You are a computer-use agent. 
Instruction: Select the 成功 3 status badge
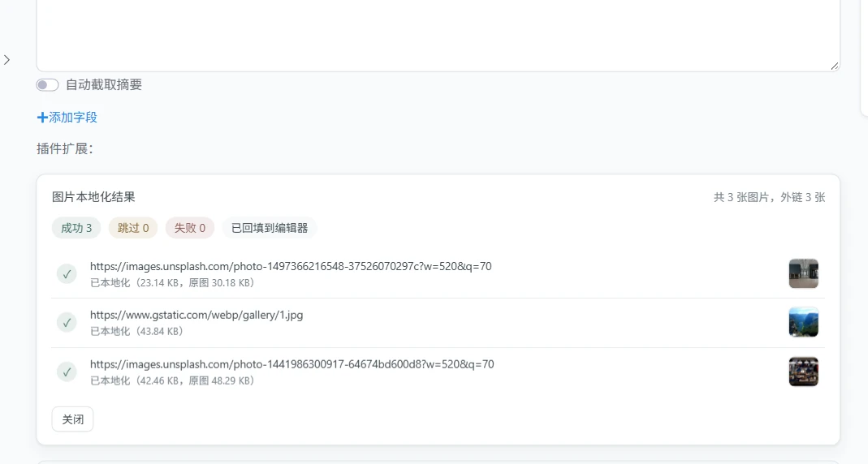click(x=76, y=228)
